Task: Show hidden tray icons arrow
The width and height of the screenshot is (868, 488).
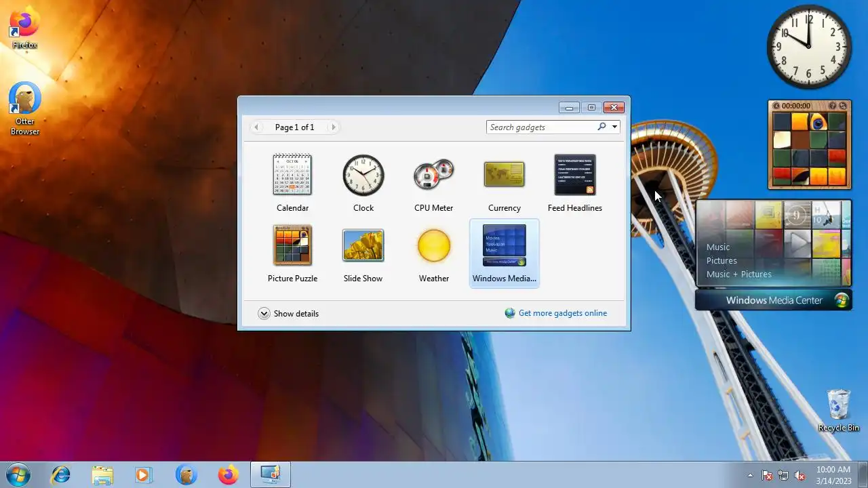Action: (x=750, y=475)
